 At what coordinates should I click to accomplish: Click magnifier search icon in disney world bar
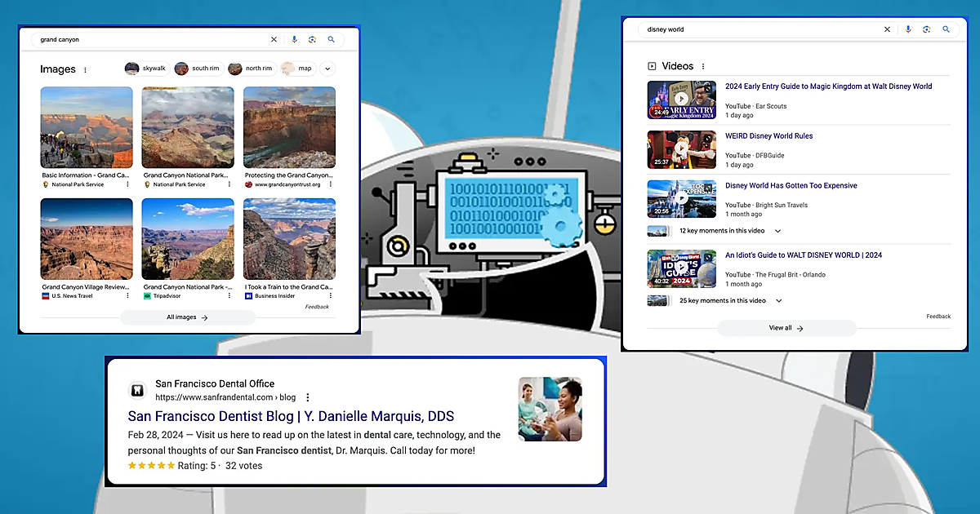(946, 29)
